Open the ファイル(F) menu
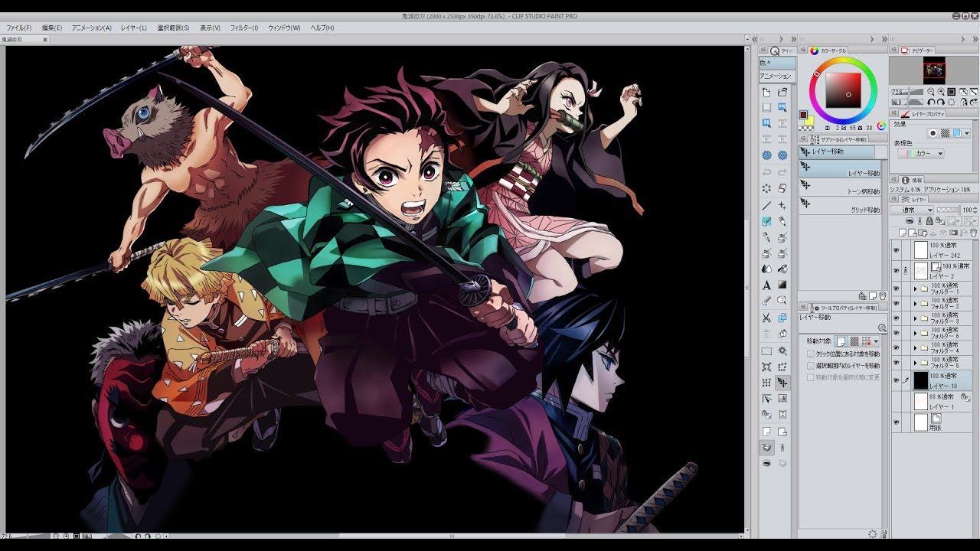 coord(18,28)
